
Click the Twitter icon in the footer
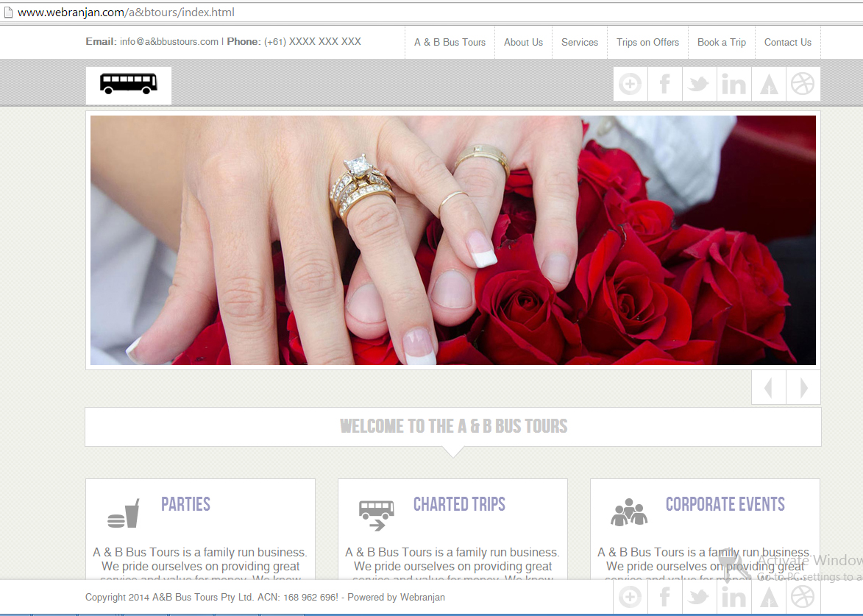699,597
